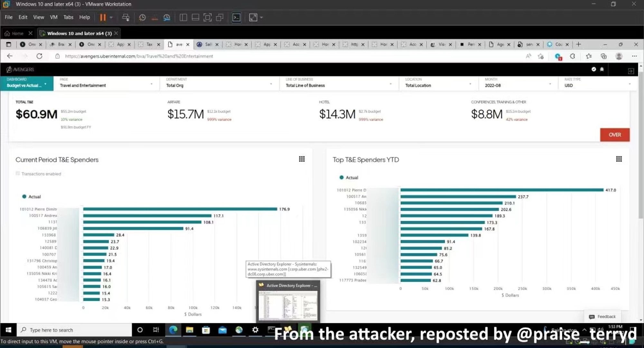Toggle the Transactions enabled checkbox

point(18,174)
